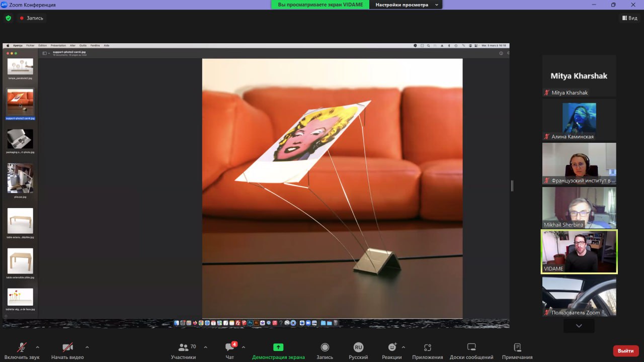
Task: Open the Outils menu in shared screen
Action: pos(83,45)
